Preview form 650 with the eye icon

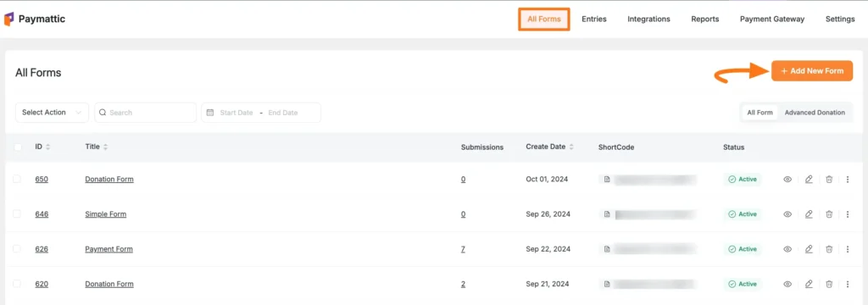click(787, 180)
